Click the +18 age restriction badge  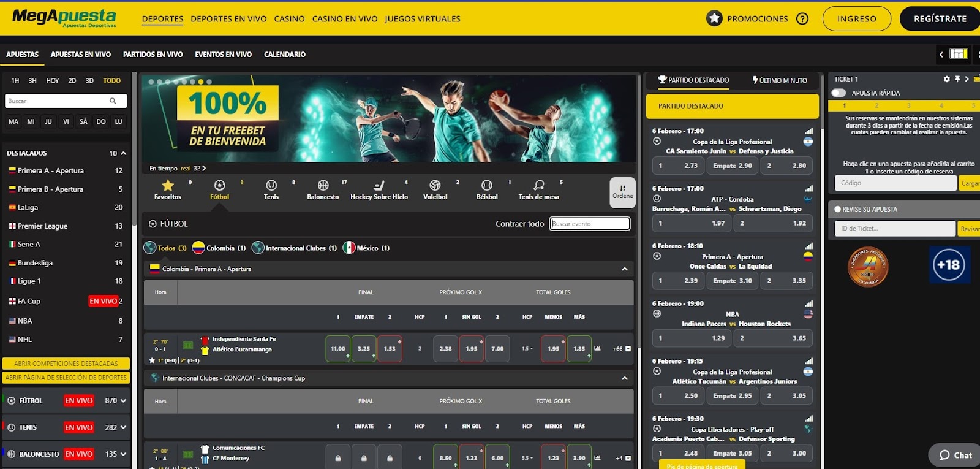pyautogui.click(x=949, y=265)
